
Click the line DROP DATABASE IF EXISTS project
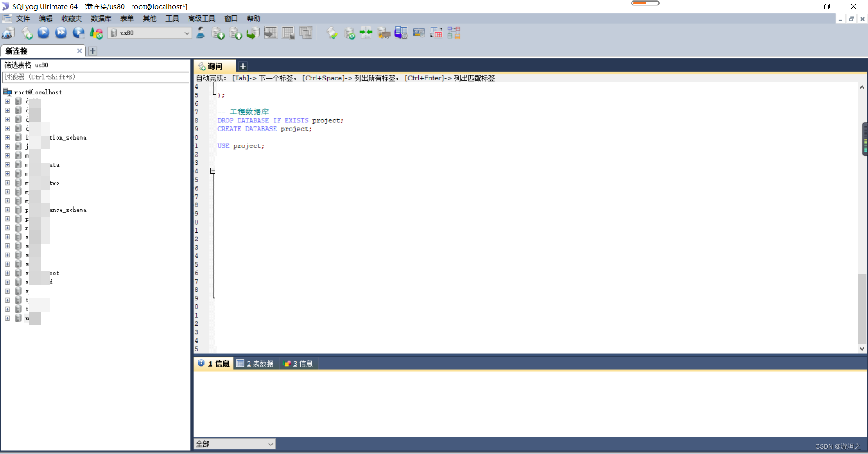[280, 121]
